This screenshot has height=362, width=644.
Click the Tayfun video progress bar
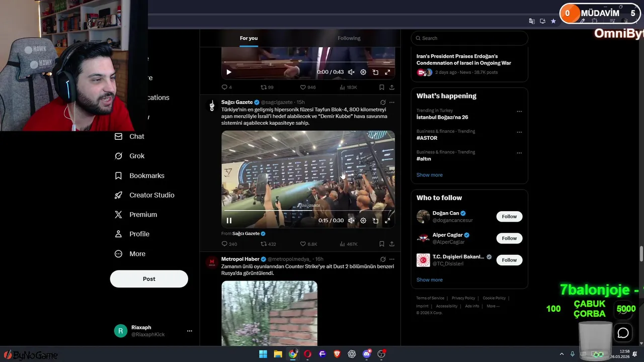coord(308,211)
